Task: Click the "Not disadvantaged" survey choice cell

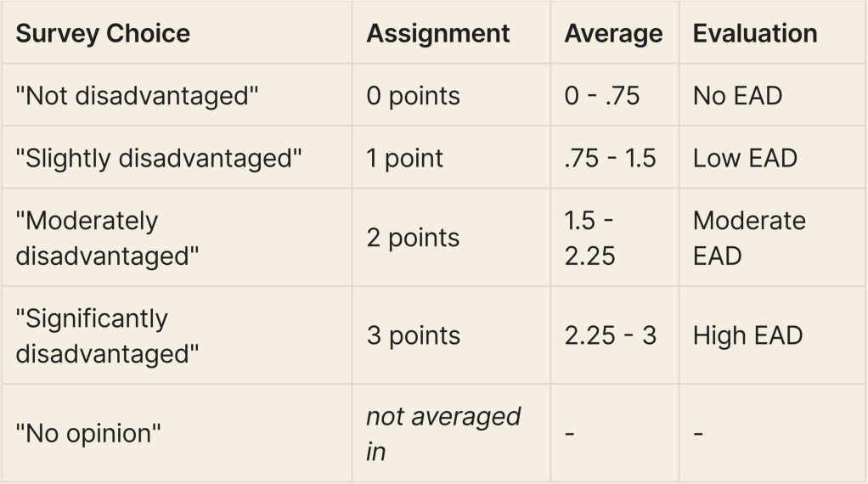Action: click(137, 96)
